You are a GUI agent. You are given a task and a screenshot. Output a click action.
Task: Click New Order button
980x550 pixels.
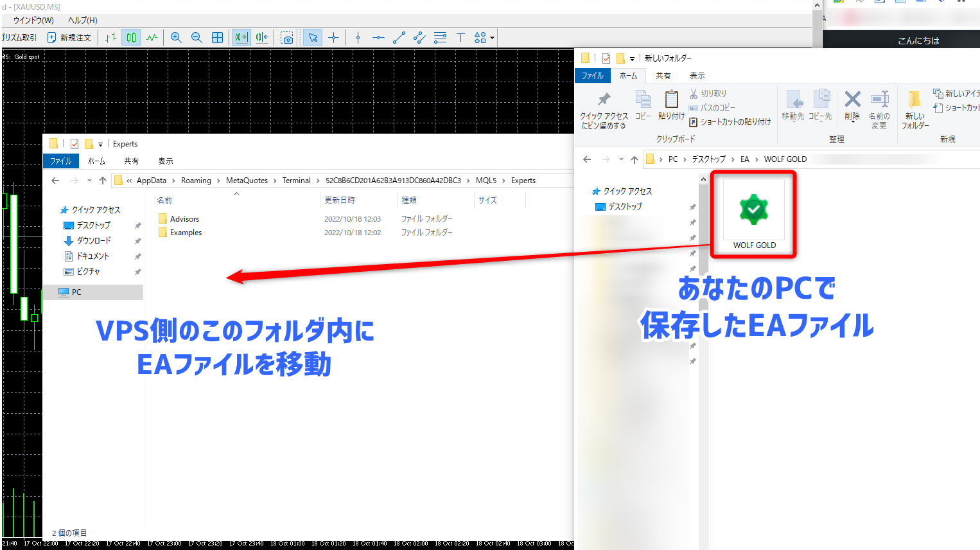click(x=69, y=37)
